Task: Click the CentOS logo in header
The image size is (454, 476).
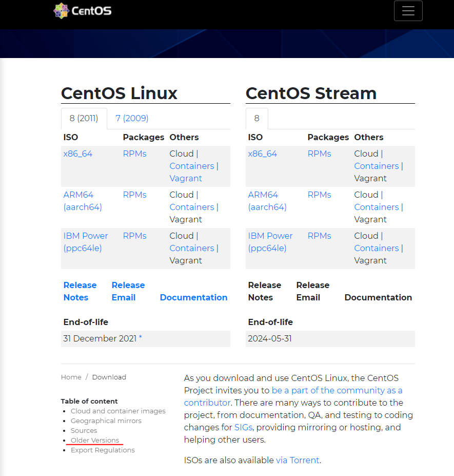Action: pyautogui.click(x=83, y=11)
